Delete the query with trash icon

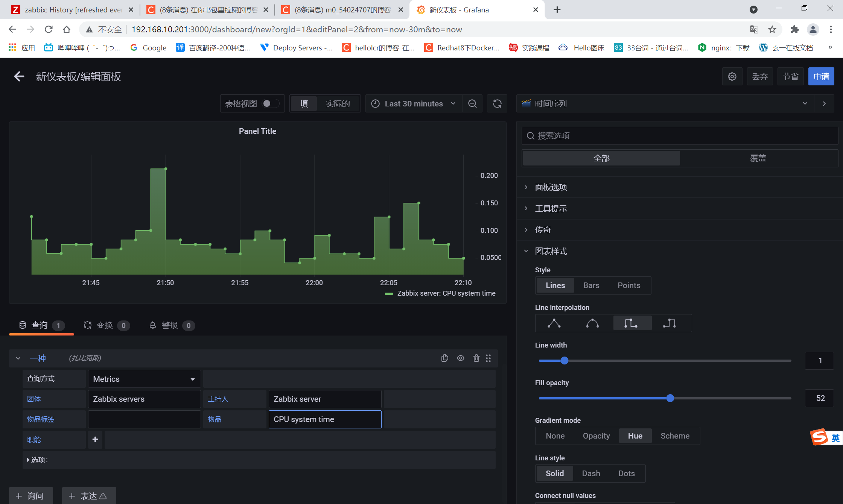pos(476,358)
